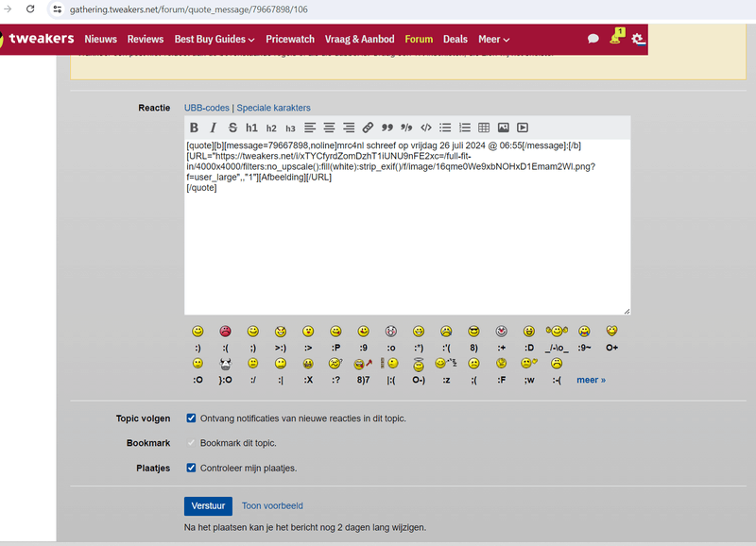756x546 pixels.
Task: Insert an h3 heading tag
Action: coord(290,128)
